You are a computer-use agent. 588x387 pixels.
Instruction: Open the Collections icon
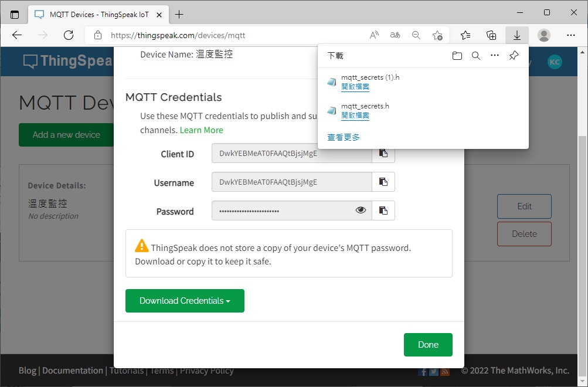491,35
